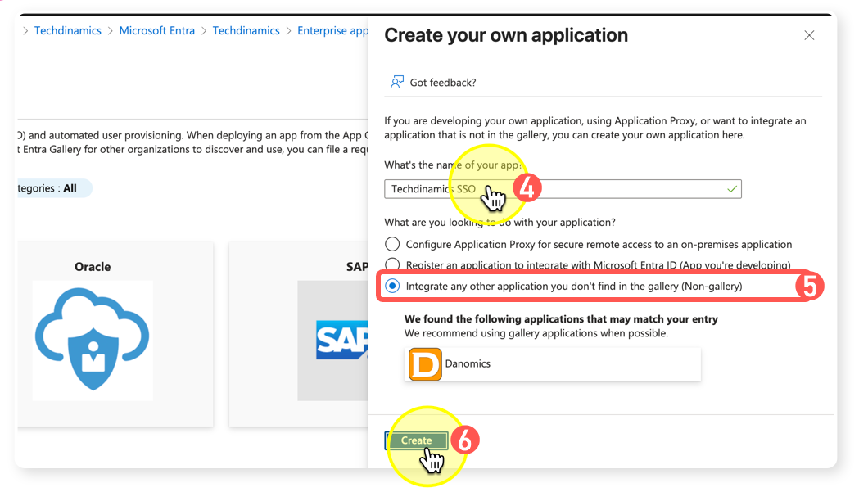Screen dimensions: 868x501
Task: Open the Techdinamics breadcrumb after Microsoft Entra
Action: 246,31
